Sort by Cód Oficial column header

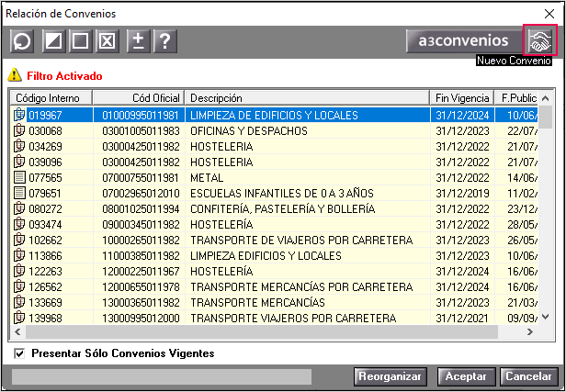(x=139, y=97)
